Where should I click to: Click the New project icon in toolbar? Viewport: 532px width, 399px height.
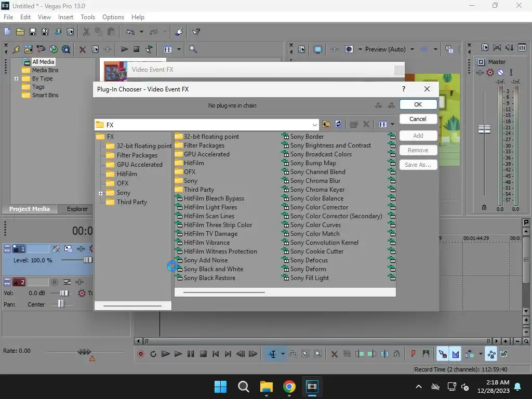click(x=7, y=32)
